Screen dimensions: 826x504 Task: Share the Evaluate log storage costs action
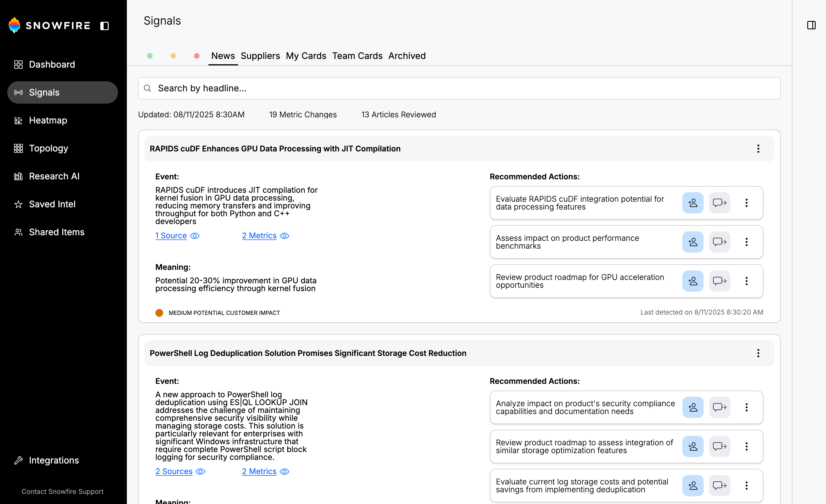[x=720, y=486]
